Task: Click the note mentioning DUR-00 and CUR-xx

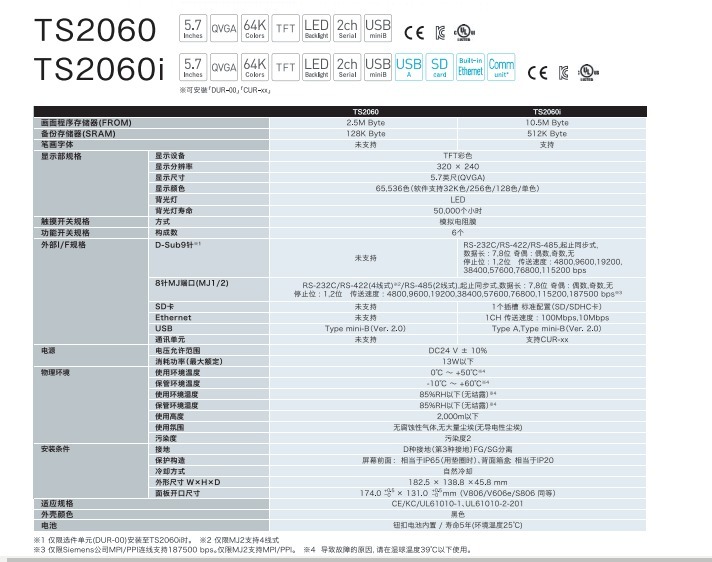Action: coord(225,90)
